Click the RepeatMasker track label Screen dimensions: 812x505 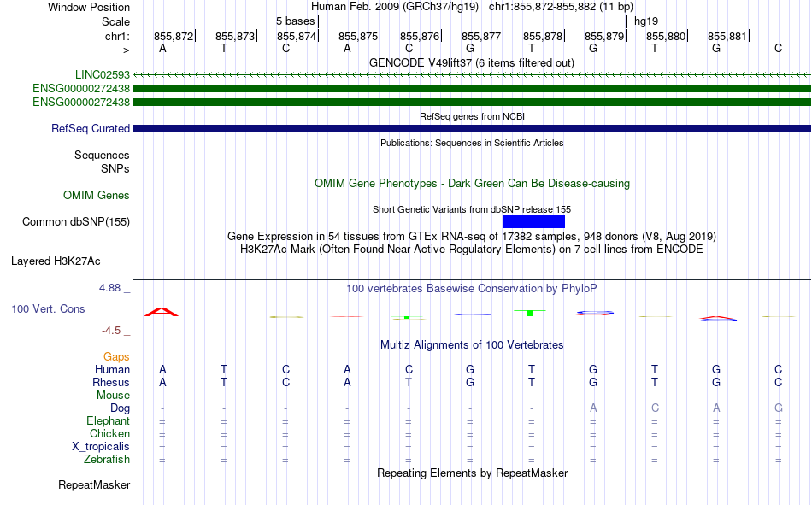pos(94,484)
